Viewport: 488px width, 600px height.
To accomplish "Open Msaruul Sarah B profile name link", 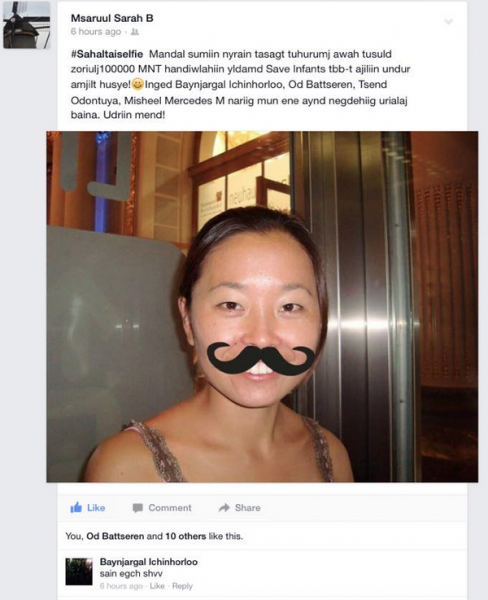I will pyautogui.click(x=112, y=18).
